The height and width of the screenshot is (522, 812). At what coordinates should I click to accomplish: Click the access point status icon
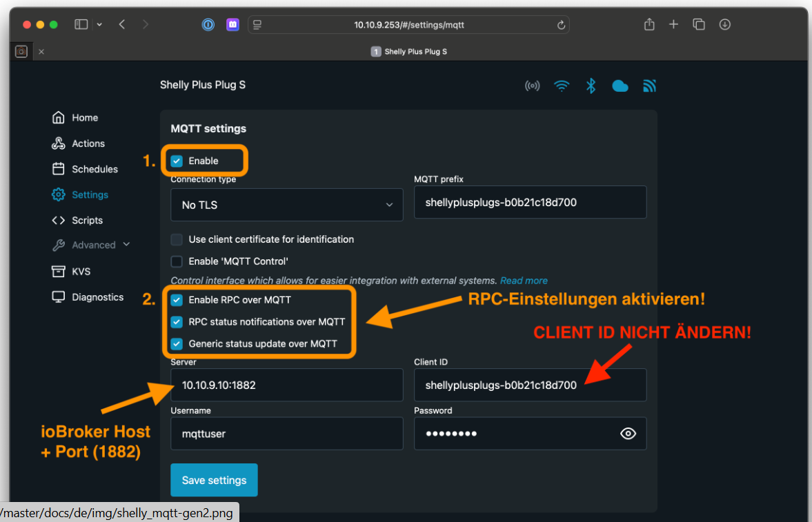tap(533, 86)
